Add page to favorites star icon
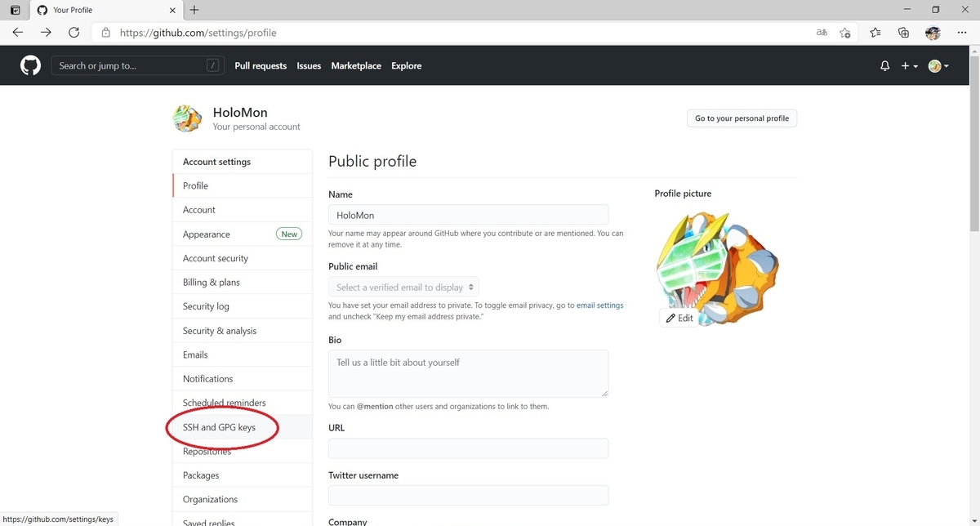Screen dimensions: 980x526 click(845, 33)
